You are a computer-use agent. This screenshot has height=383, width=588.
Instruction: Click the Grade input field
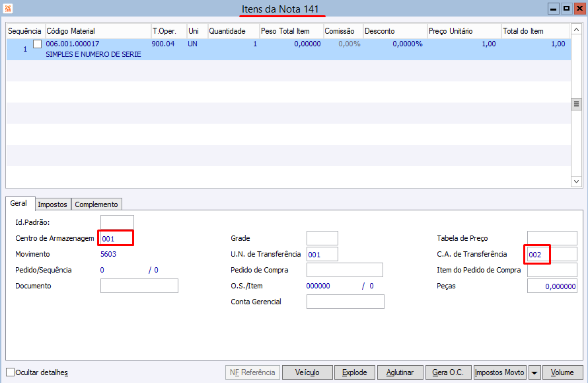(x=322, y=238)
